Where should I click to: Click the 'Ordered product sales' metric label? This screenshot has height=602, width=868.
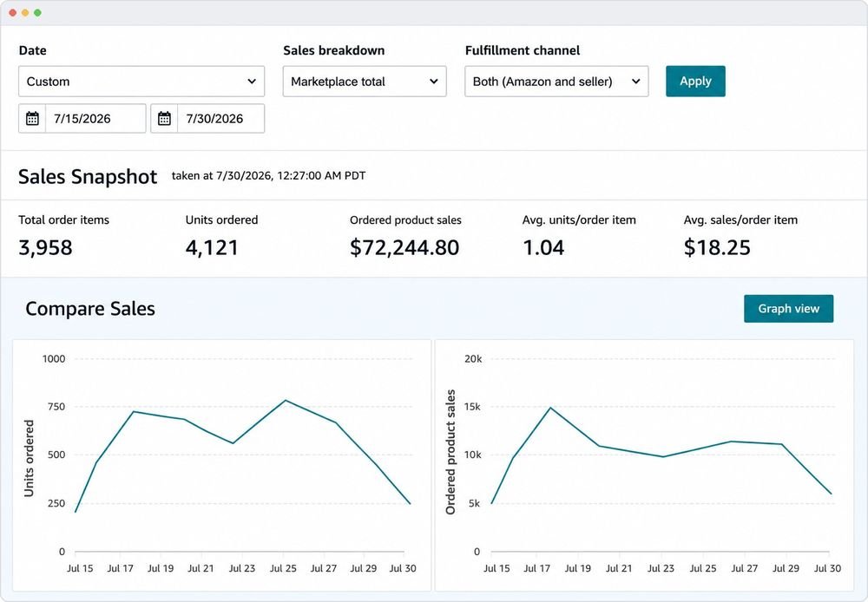coord(405,219)
